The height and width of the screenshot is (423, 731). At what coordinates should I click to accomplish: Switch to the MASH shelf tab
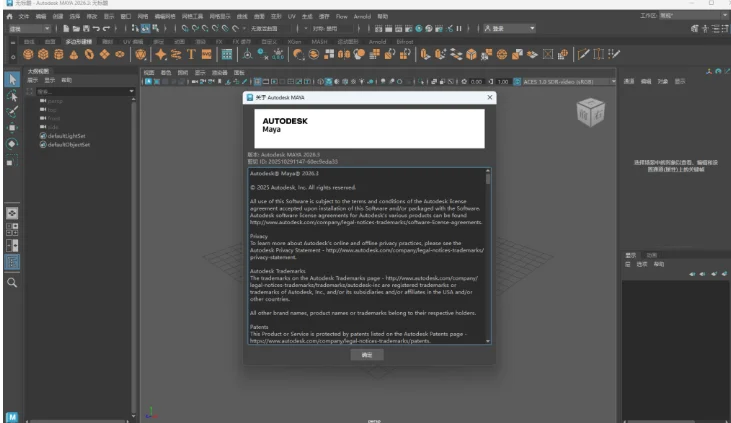pos(319,42)
